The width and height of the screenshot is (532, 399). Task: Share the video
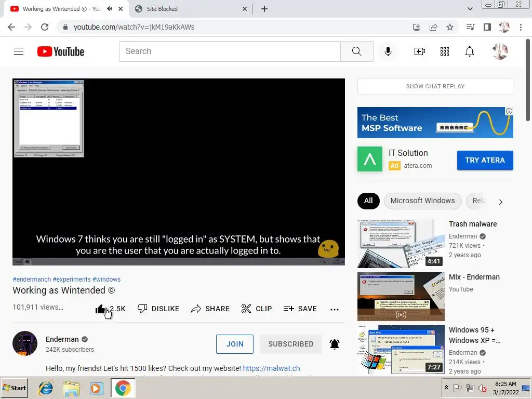[210, 309]
